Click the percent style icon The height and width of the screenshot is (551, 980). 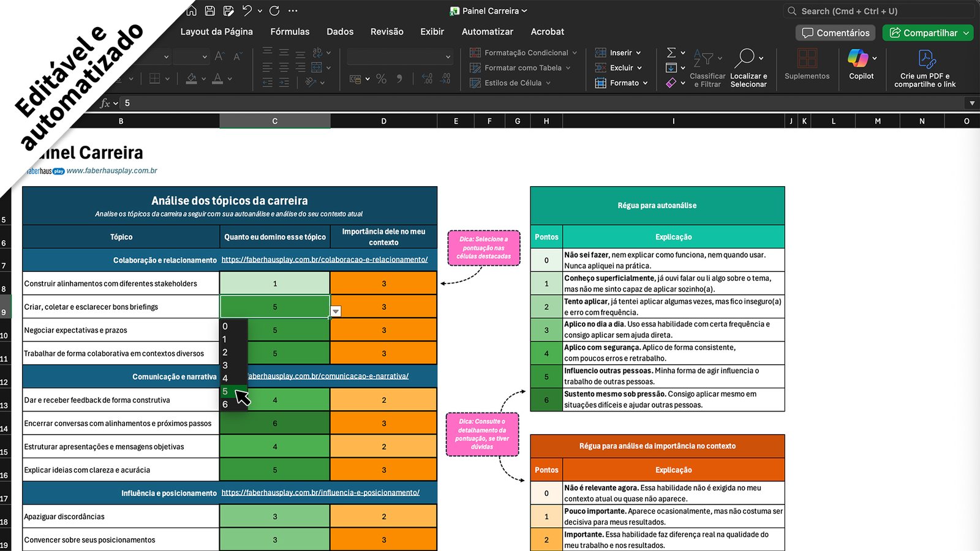381,78
